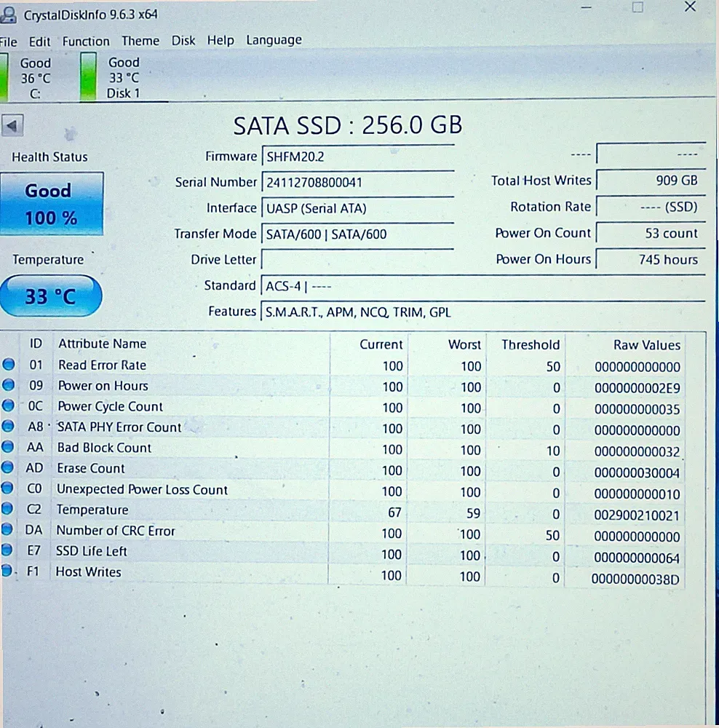Screen dimensions: 719x728
Task: Click the Current column header
Action: point(381,344)
